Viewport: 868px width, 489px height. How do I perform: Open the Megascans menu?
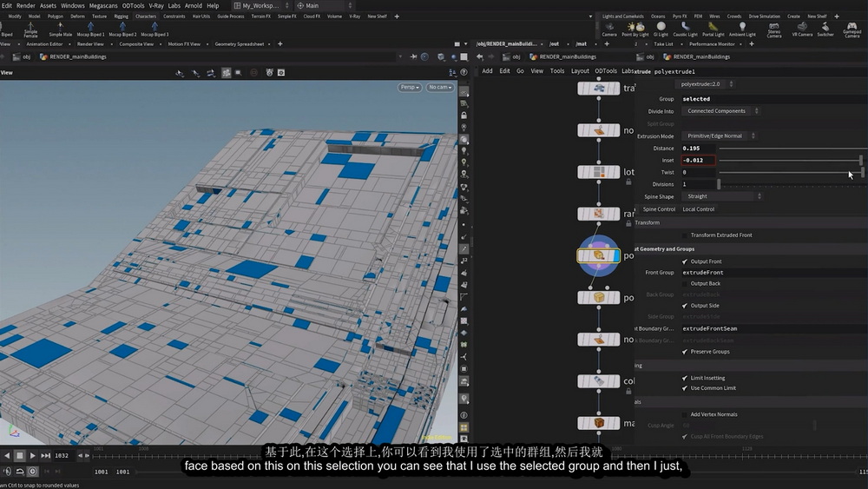tap(103, 5)
